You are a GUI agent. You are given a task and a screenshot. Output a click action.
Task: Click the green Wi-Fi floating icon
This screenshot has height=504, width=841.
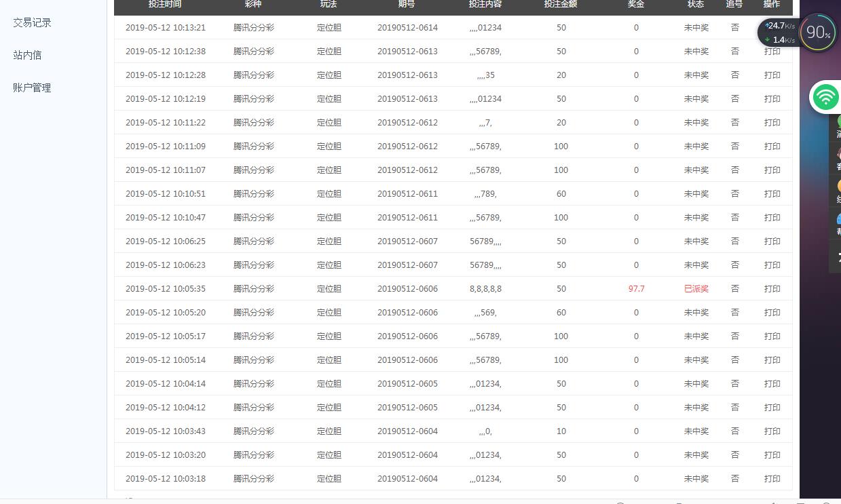click(825, 98)
